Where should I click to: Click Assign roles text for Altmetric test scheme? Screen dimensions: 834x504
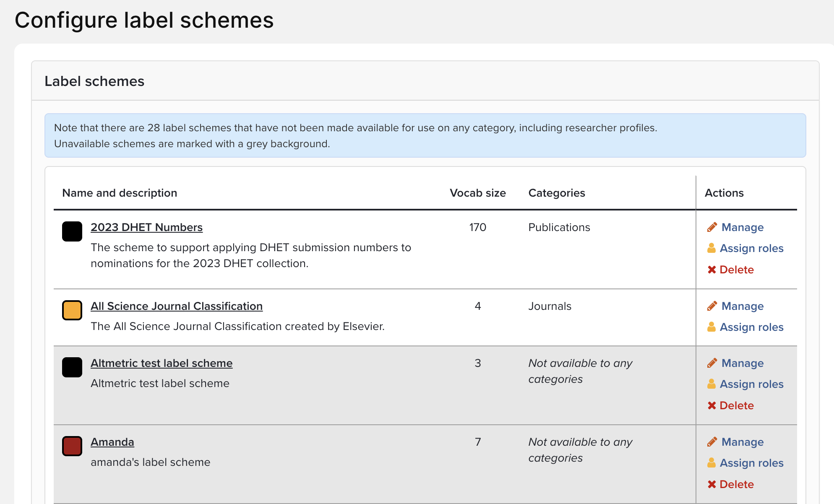pos(751,384)
